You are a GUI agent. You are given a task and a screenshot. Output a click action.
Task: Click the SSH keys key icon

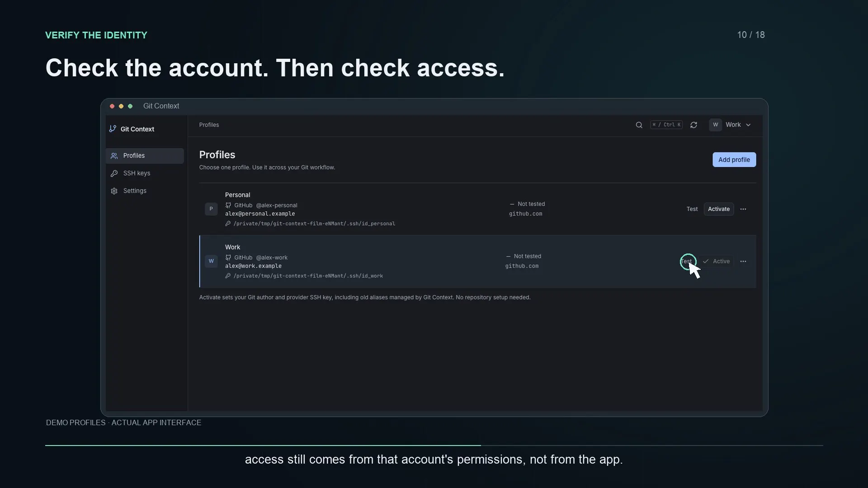(114, 173)
